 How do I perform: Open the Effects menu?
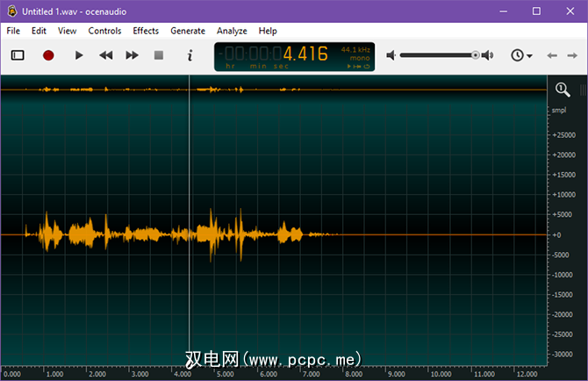(146, 31)
